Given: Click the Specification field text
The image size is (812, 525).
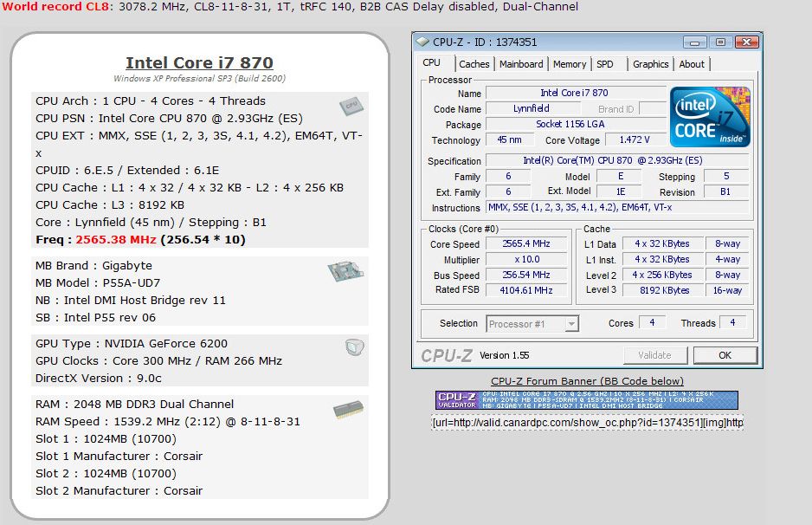Looking at the screenshot, I should pyautogui.click(x=617, y=160).
